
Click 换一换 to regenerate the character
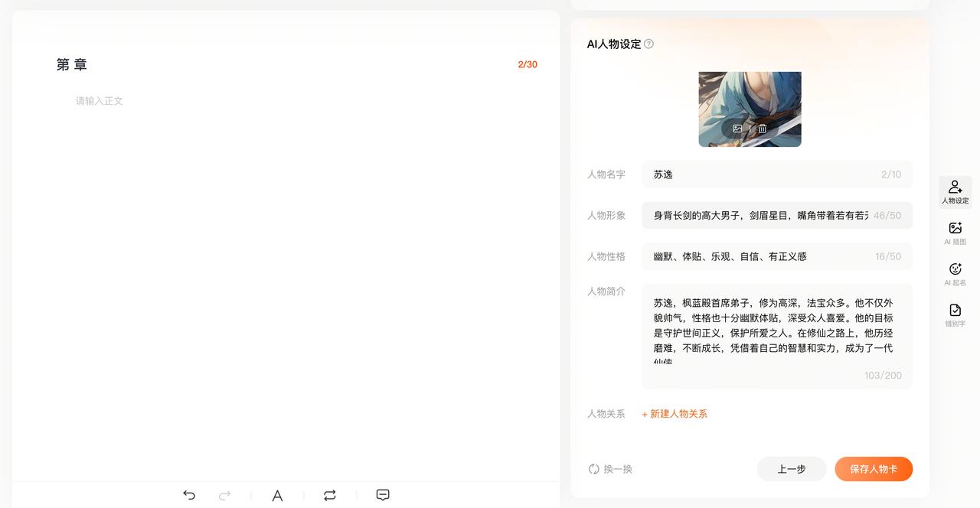point(610,469)
